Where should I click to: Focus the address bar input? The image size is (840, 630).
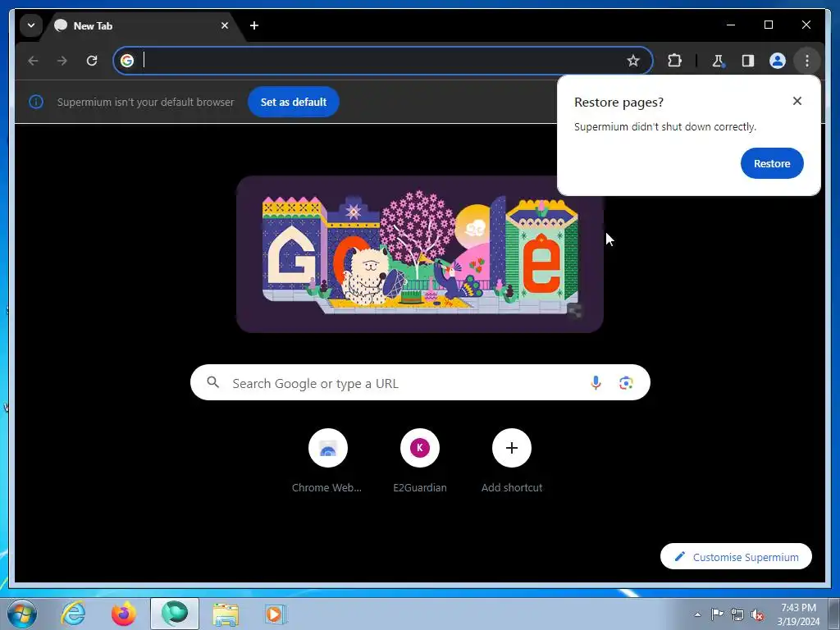(383, 61)
